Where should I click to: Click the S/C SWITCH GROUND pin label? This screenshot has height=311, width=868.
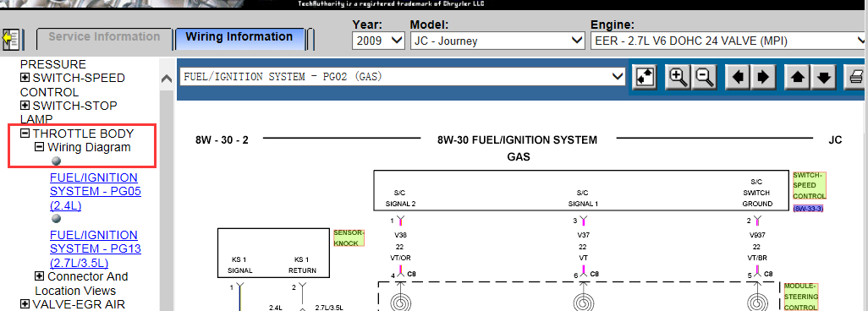point(756,193)
